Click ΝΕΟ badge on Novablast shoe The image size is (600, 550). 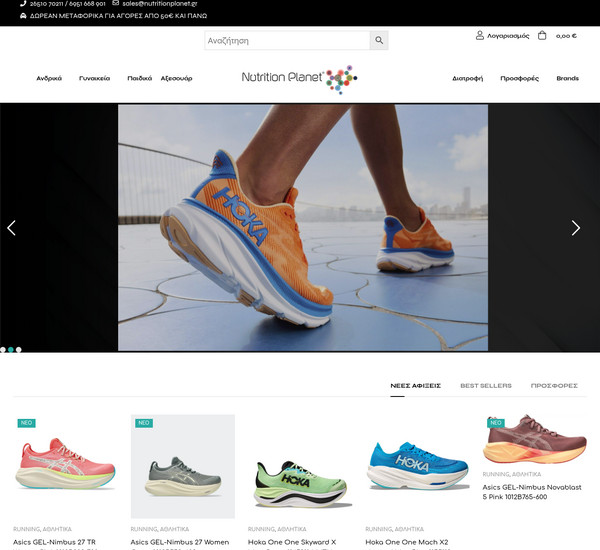496,423
